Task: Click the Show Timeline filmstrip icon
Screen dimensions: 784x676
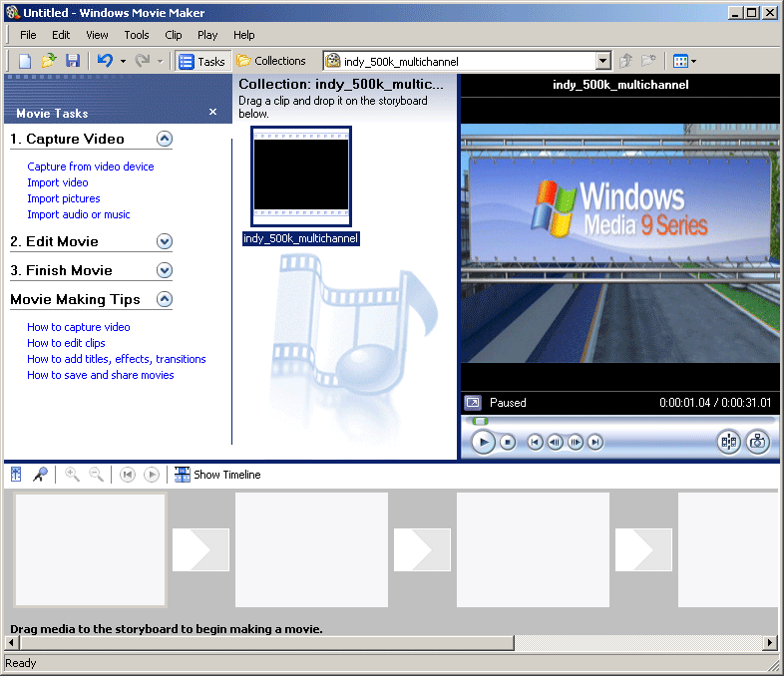Action: (x=182, y=475)
